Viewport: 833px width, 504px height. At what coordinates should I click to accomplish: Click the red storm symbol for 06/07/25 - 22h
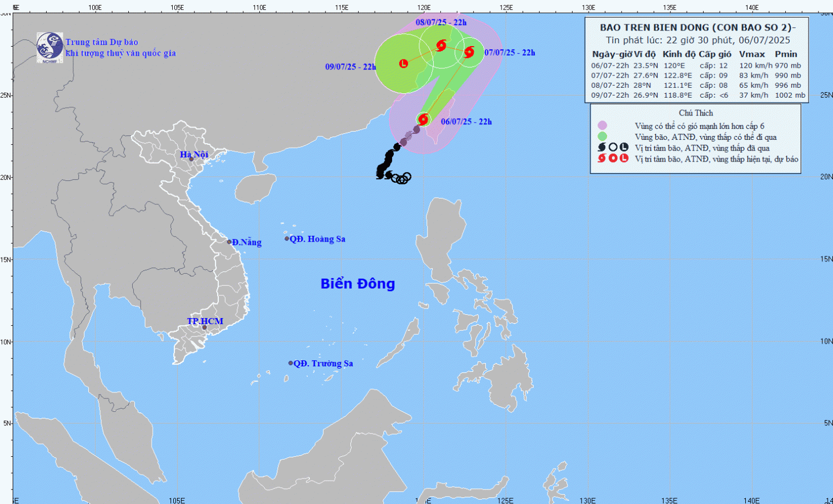click(x=423, y=119)
